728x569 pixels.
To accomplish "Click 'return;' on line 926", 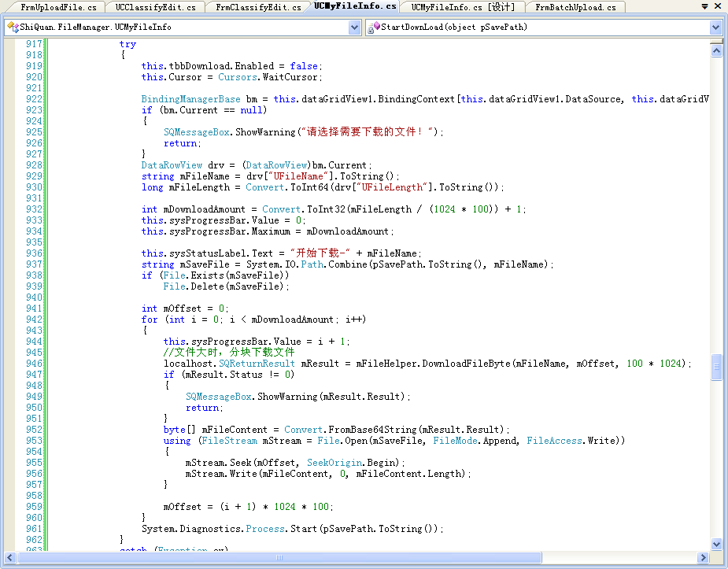I will pos(183,143).
